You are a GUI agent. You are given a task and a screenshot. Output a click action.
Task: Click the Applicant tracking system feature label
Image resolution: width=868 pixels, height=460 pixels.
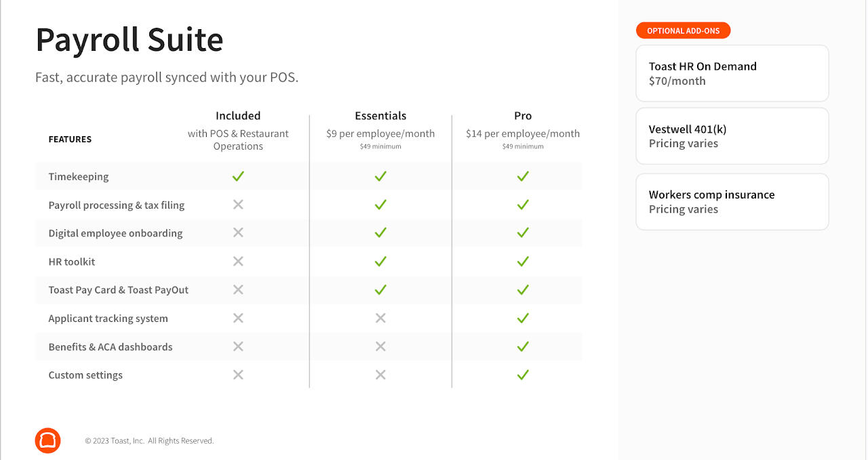point(108,318)
